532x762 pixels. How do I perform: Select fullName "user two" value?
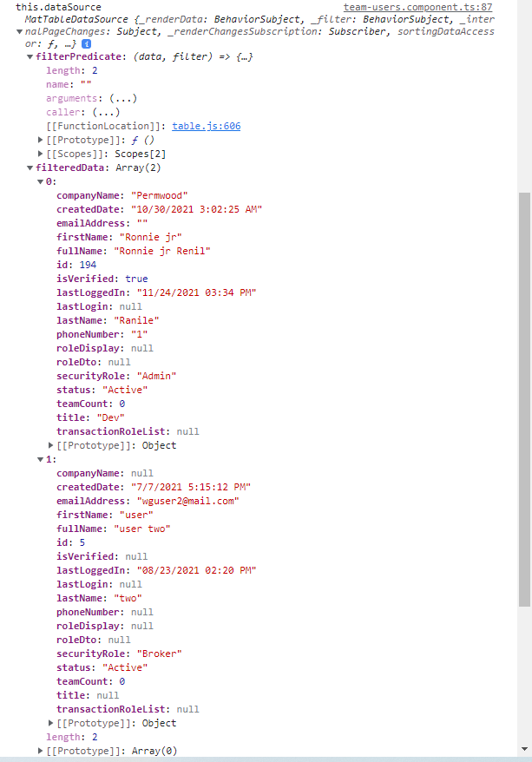(142, 529)
